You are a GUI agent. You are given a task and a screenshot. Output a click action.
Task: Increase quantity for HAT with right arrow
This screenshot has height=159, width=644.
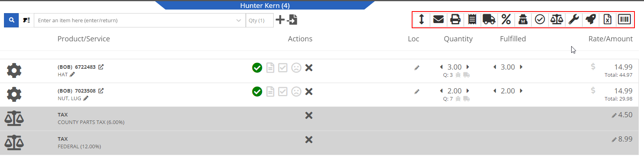click(x=468, y=67)
